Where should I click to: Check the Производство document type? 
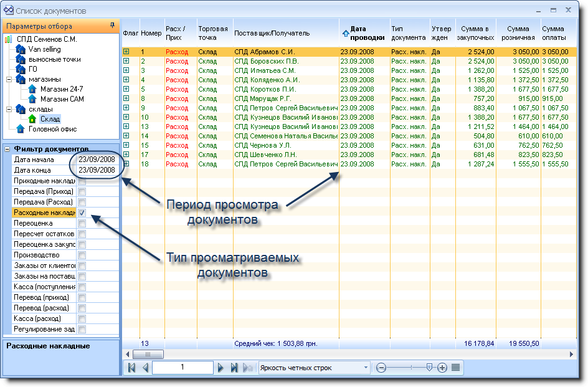[82, 255]
